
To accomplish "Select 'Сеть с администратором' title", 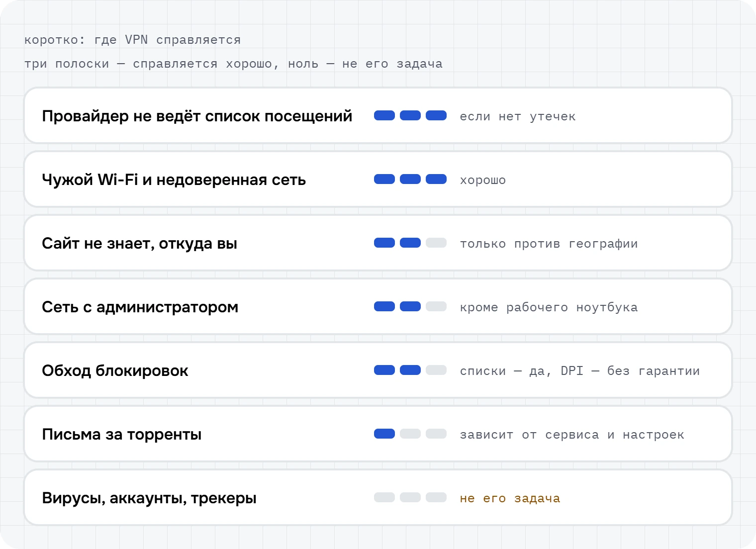I will tap(140, 307).
